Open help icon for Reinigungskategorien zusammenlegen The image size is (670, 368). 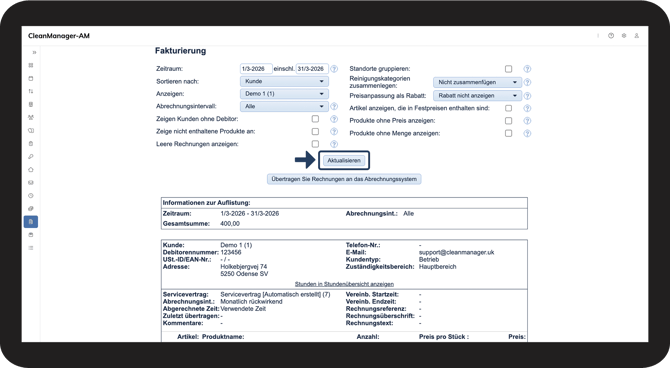click(x=527, y=82)
